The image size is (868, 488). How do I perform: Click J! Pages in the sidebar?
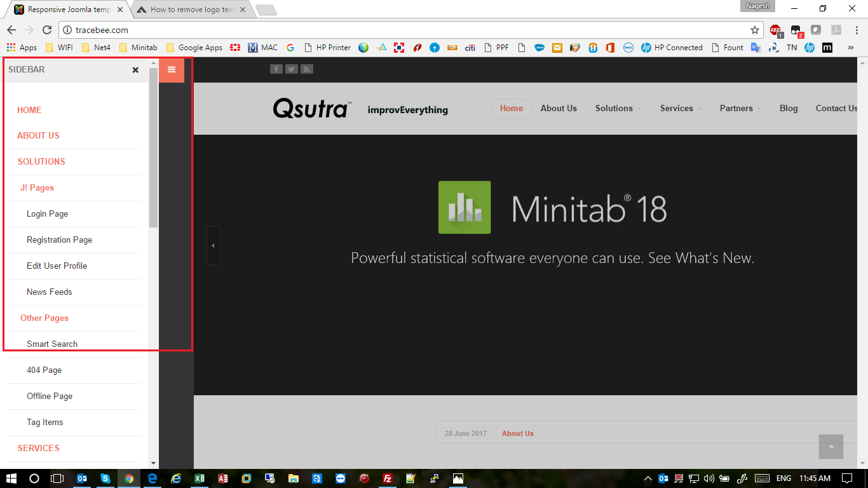[x=37, y=187]
